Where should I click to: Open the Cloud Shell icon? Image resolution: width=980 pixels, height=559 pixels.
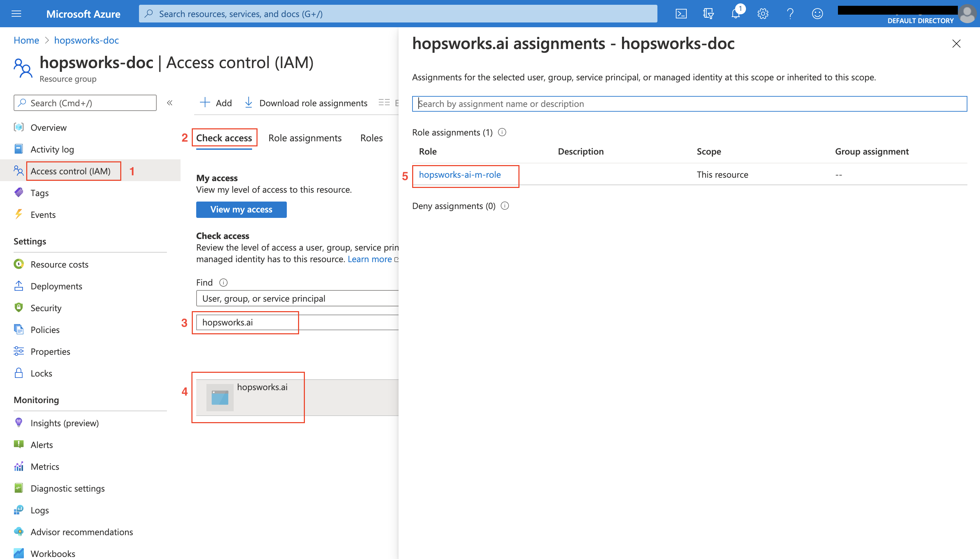coord(681,14)
